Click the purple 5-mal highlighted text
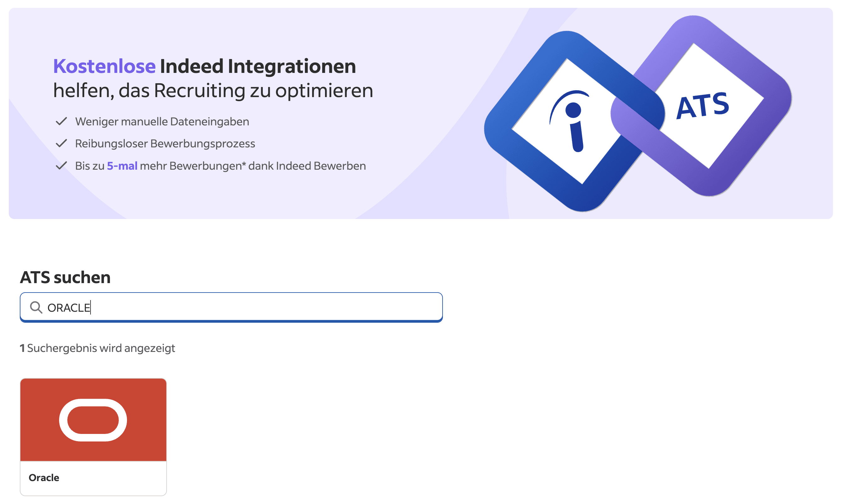Viewport: 843px width, 504px height. pos(122,166)
